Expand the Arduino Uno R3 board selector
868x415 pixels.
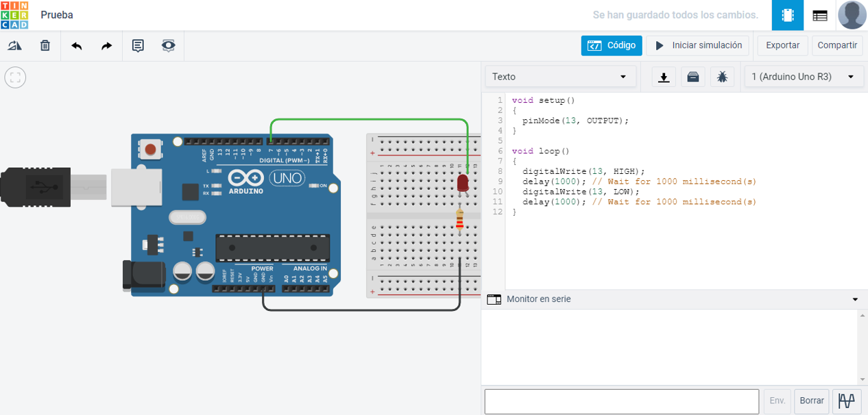click(x=803, y=77)
